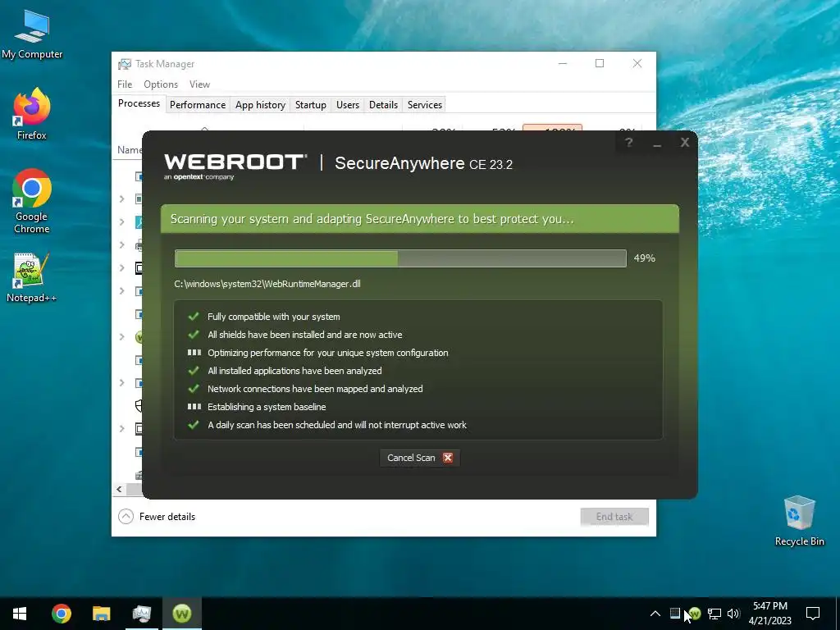Screen dimensions: 840x630
Task: Select the Processes tab
Action: pos(139,103)
